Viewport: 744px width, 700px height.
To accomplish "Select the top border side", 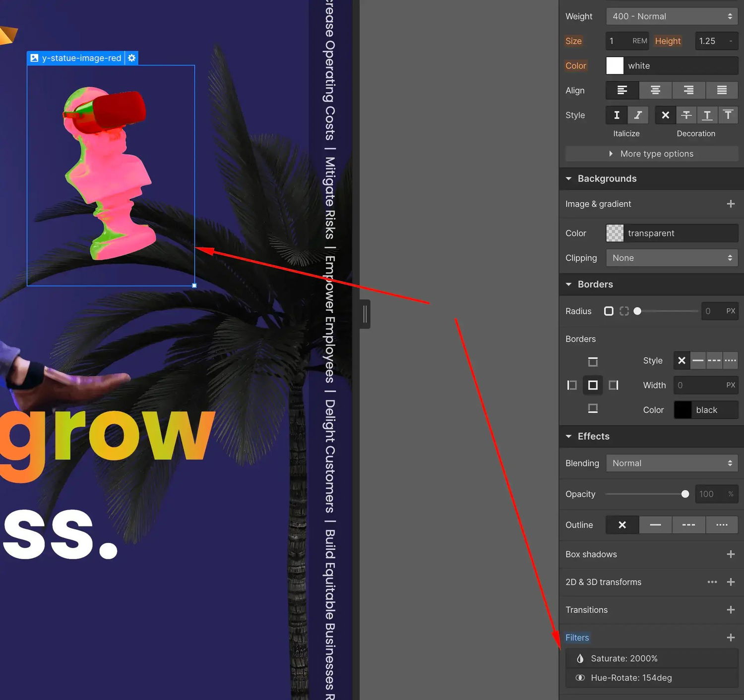I will (593, 361).
